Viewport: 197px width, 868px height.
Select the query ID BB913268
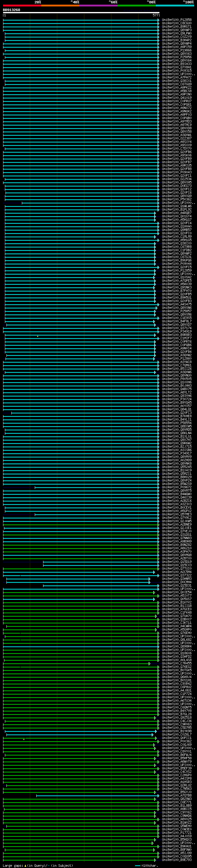[11, 10]
